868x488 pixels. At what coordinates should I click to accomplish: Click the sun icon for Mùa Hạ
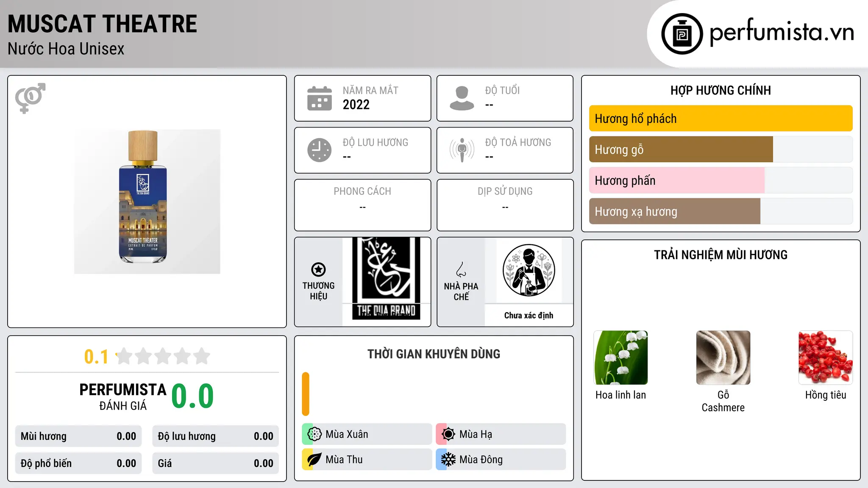tap(448, 434)
